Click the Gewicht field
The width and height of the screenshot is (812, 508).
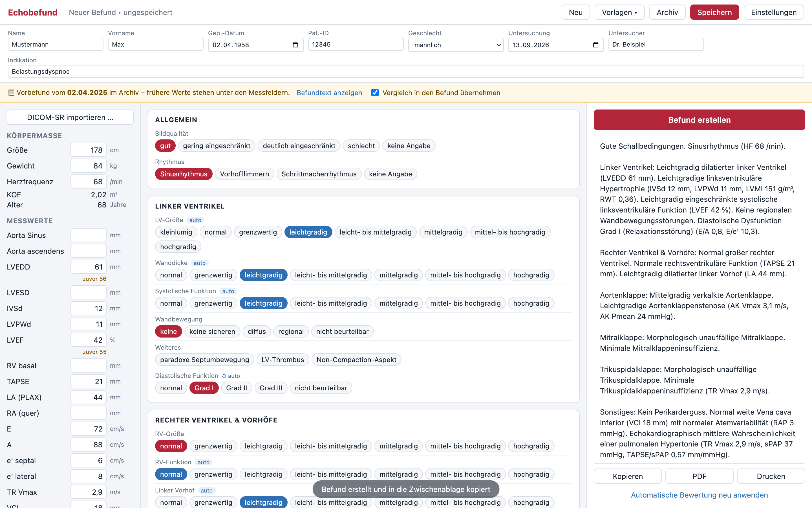(x=89, y=166)
